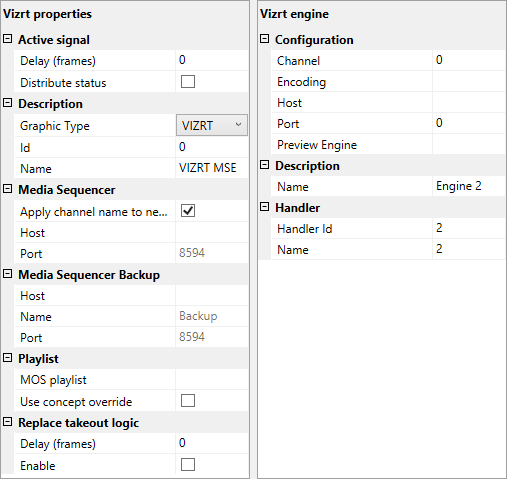Screen dimensions: 507x479
Task: Click the Vizrt properties panel title
Action: (x=47, y=14)
